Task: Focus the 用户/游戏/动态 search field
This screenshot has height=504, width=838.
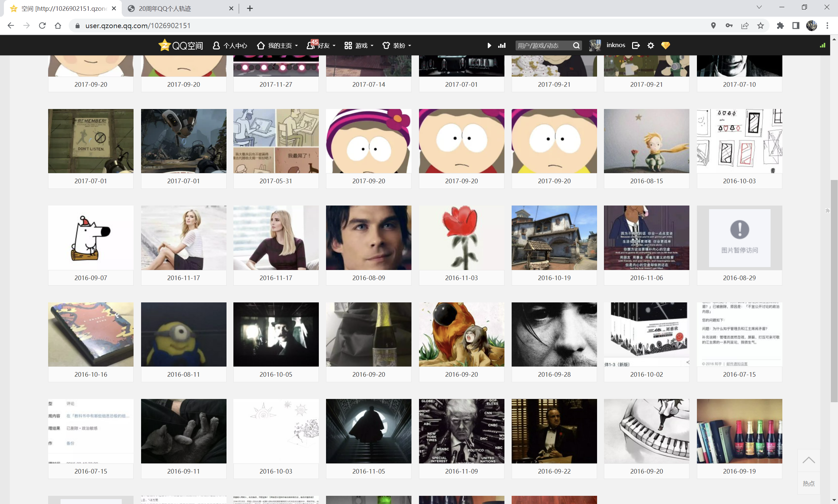Action: tap(543, 45)
